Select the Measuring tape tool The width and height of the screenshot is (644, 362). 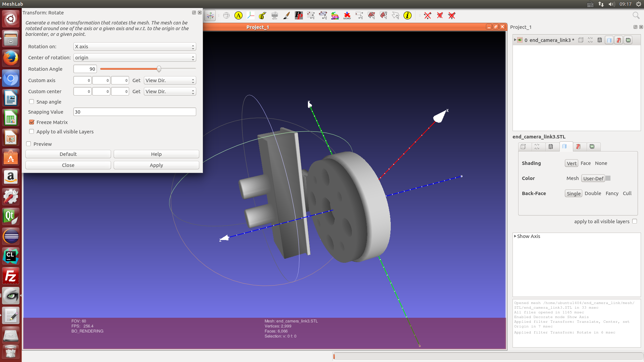coord(263,15)
